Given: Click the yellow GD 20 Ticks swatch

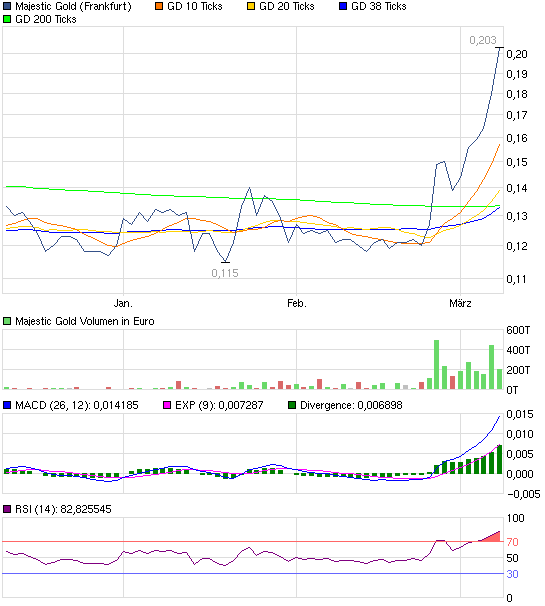Looking at the screenshot, I should (251, 6).
